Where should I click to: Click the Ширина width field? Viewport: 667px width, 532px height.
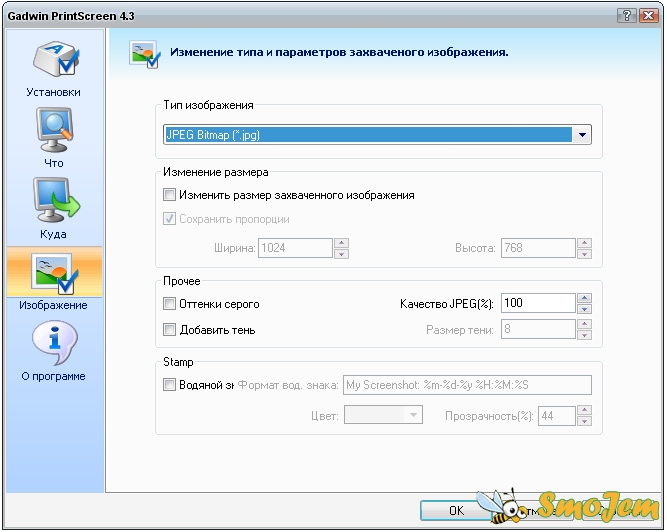click(295, 248)
